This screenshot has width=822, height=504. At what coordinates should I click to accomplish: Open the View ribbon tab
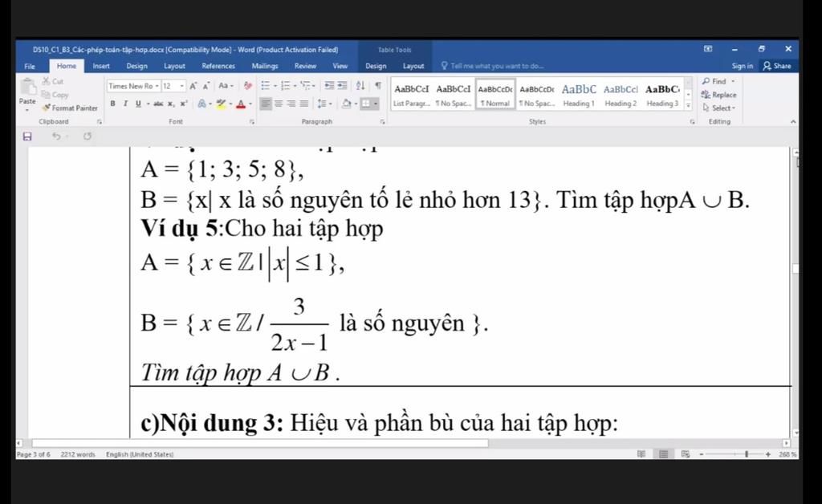click(340, 66)
